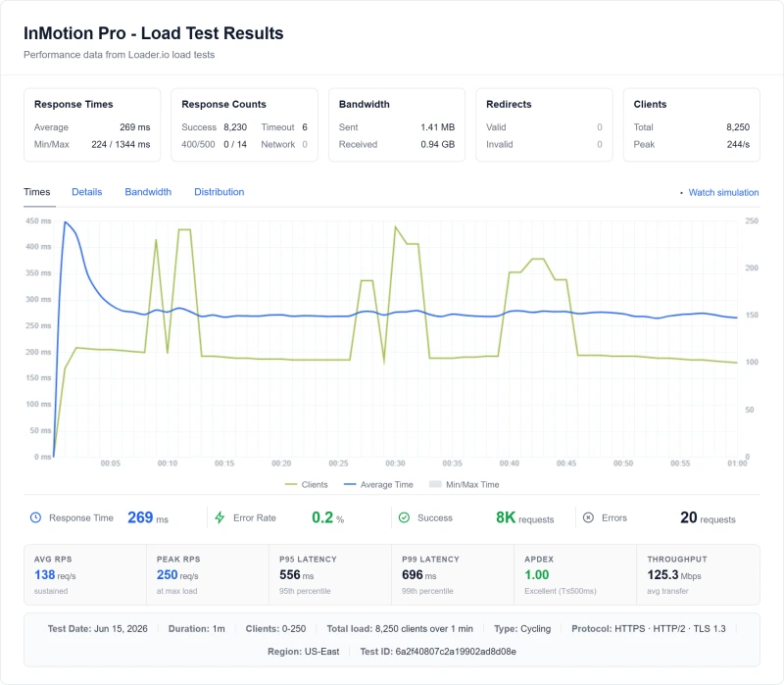The width and height of the screenshot is (784, 685).
Task: Click the InMotion Pro - Load Test Results title
Action: tap(154, 33)
